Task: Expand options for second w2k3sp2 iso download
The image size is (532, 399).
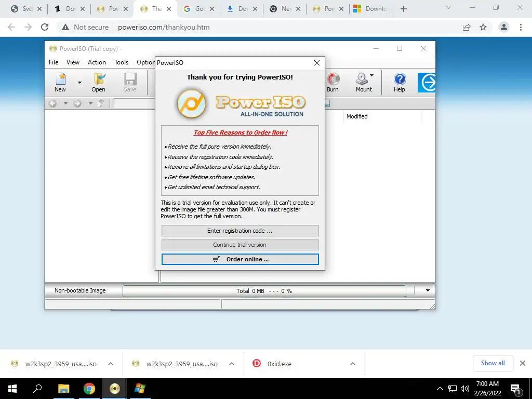Action: tap(232, 364)
